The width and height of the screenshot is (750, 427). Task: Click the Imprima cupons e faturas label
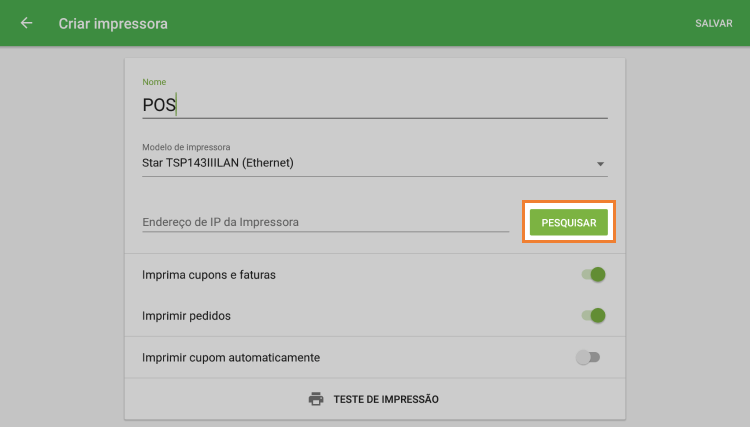click(208, 275)
